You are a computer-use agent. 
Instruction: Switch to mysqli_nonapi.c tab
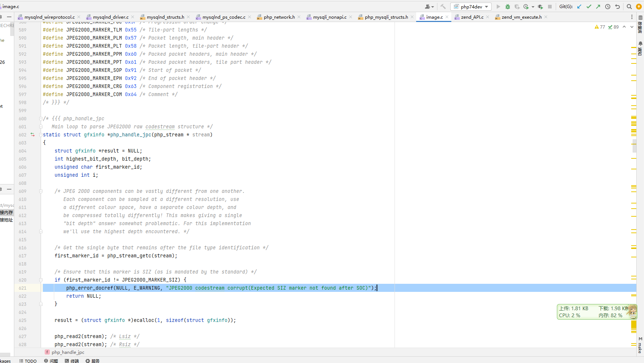click(330, 17)
